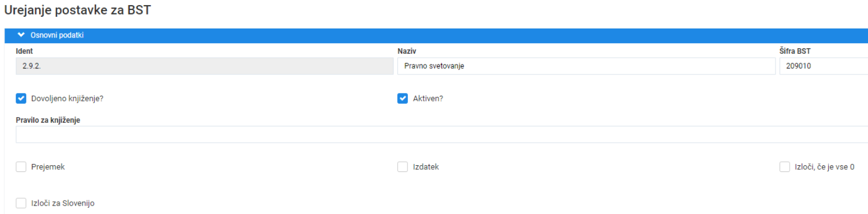Click the empty Pravilo za knjiženje input
The height and width of the screenshot is (214, 868).
pos(442,134)
